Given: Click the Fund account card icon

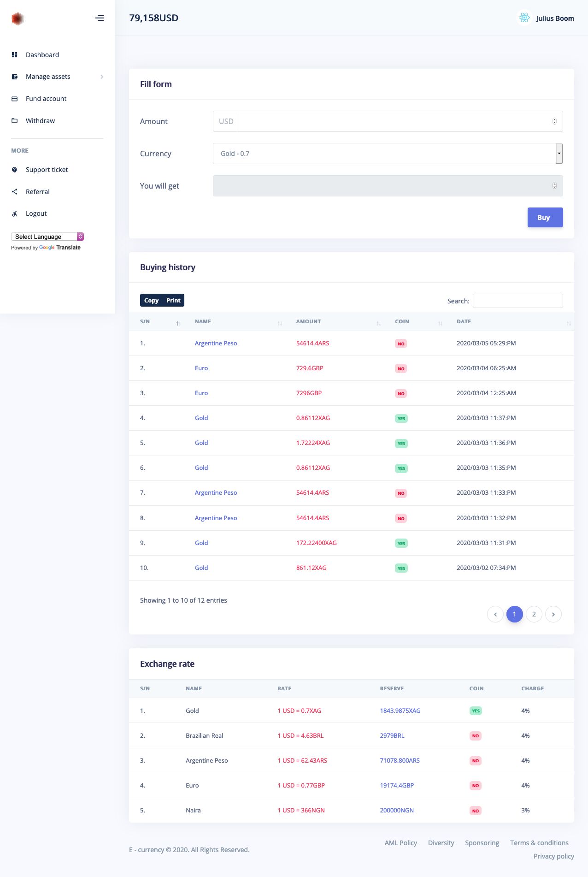Looking at the screenshot, I should tap(14, 99).
